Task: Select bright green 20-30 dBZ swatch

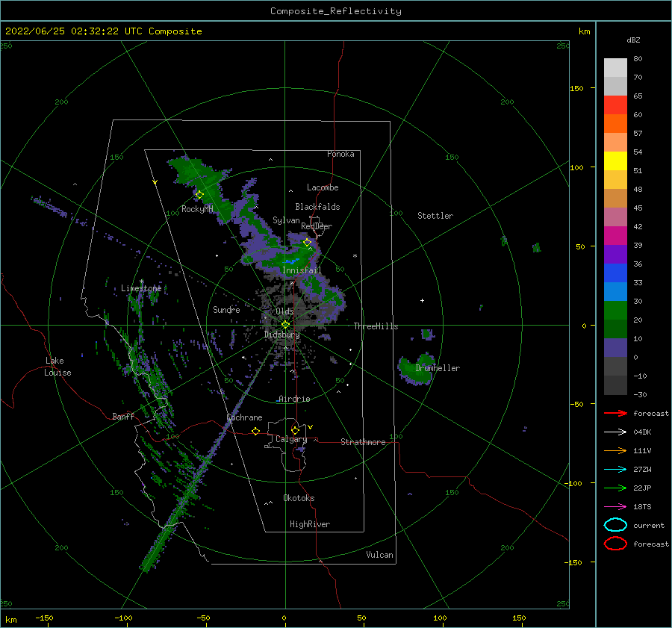Action: pyautogui.click(x=615, y=311)
